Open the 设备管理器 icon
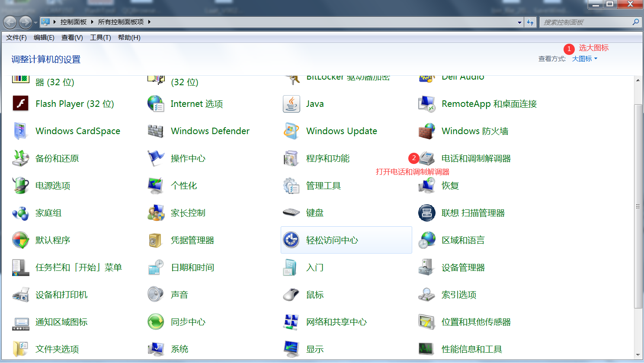The image size is (644, 363). pos(427,267)
